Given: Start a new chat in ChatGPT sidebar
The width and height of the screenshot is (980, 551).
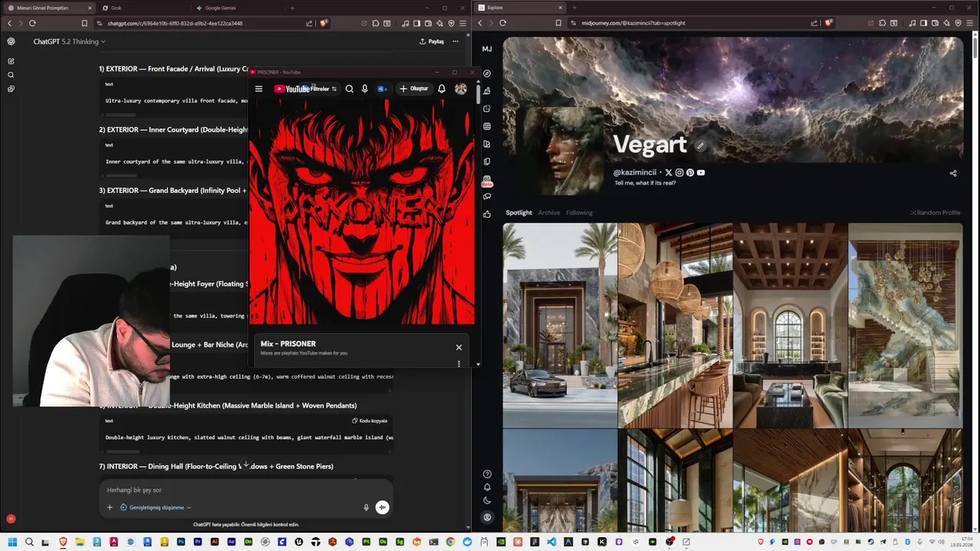Looking at the screenshot, I should point(11,61).
